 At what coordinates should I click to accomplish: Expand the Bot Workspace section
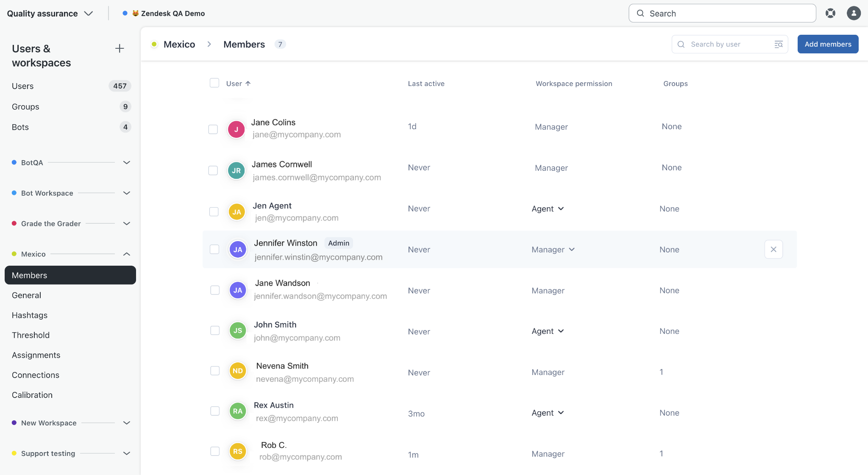tap(126, 193)
